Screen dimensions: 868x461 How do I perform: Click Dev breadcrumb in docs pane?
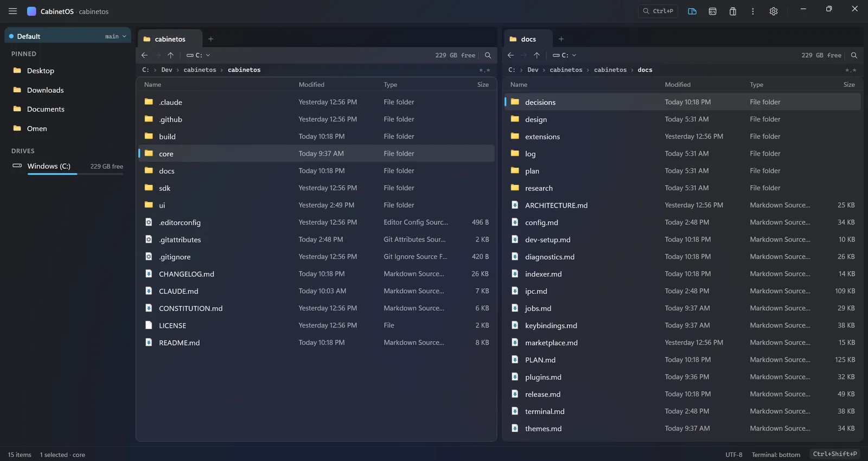[533, 70]
